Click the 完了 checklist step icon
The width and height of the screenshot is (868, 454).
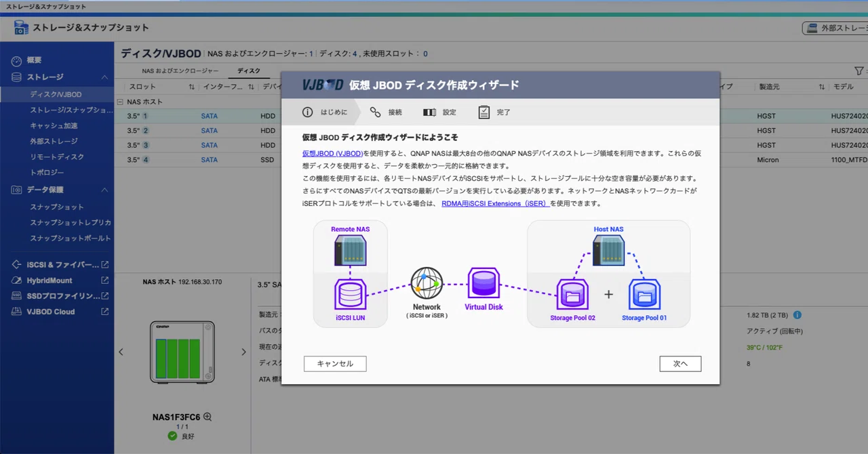(484, 112)
